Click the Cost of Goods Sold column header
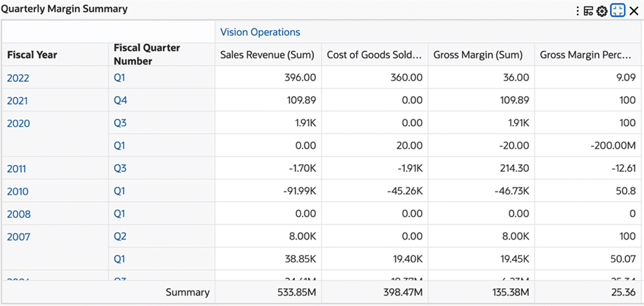The width and height of the screenshot is (644, 306). click(x=374, y=55)
